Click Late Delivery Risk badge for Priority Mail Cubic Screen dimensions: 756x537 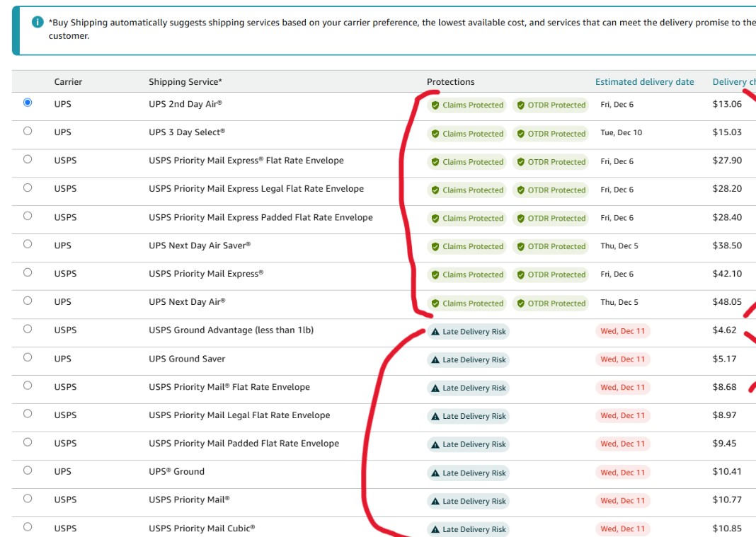[468, 529]
